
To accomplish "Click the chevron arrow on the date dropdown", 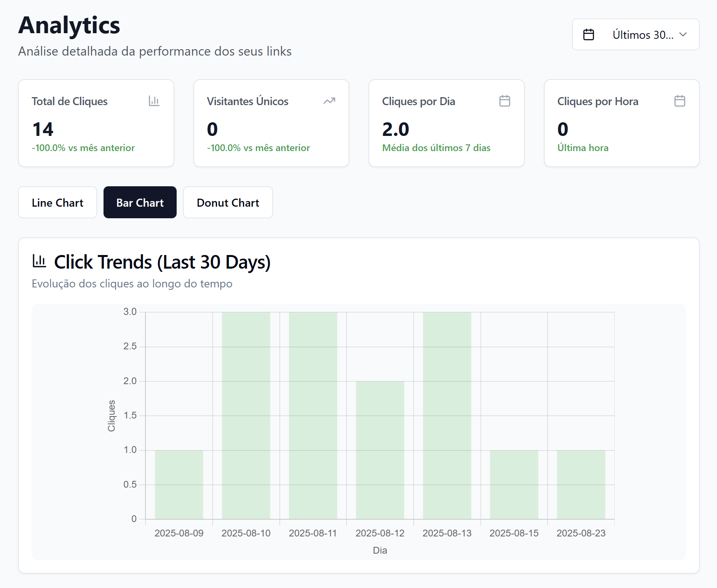I will [x=683, y=35].
